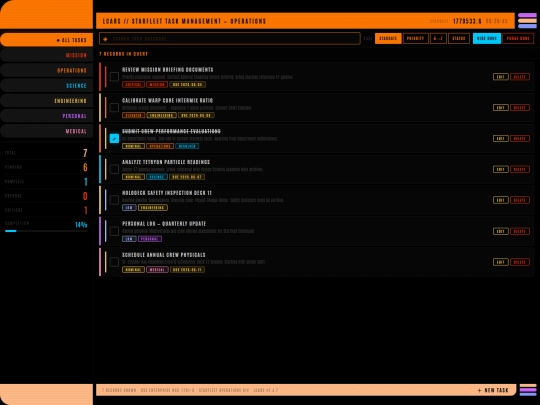The width and height of the screenshot is (540, 405).
Task: Edit the Holodeck Safety Inspection Deck 11 task
Action: click(500, 200)
